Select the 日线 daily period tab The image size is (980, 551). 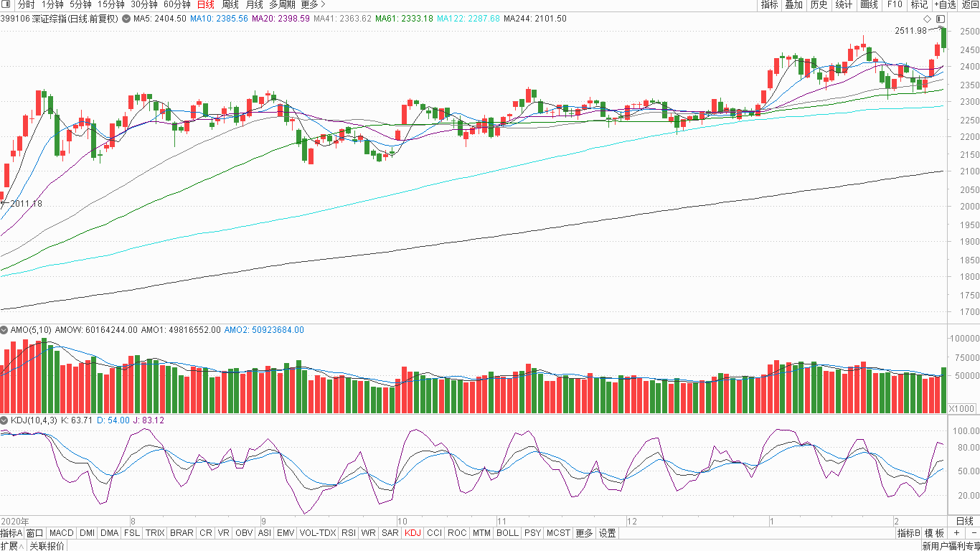click(205, 4)
